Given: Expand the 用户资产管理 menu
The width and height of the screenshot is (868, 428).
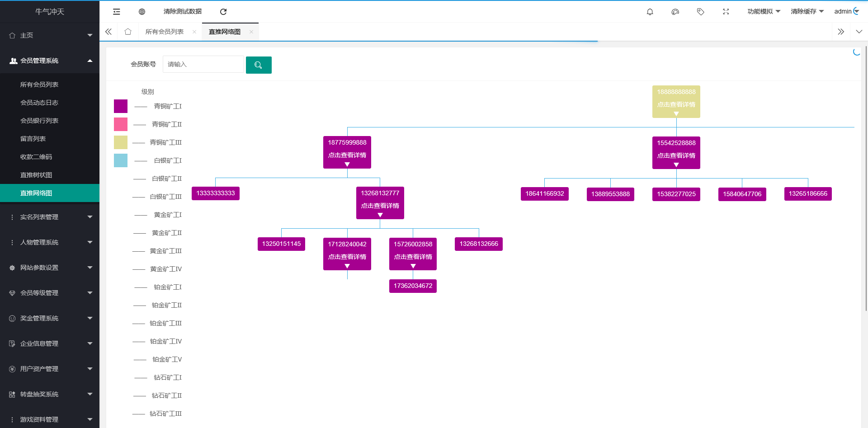Looking at the screenshot, I should pos(50,369).
